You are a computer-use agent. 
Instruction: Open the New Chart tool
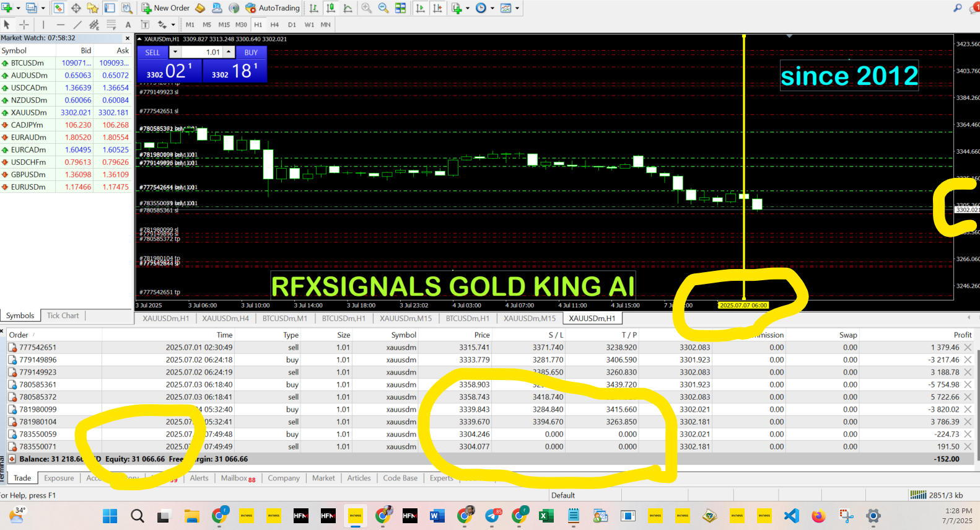pos(7,8)
